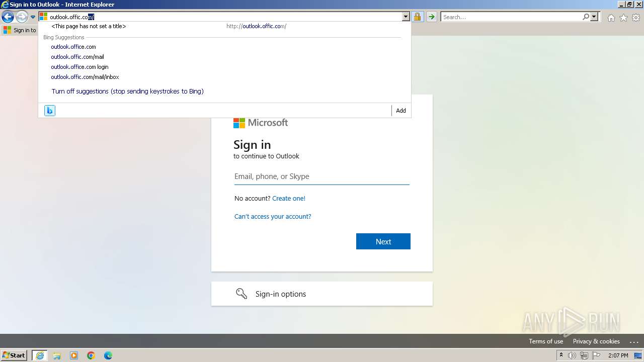
Task: Click the site favicon in the address bar
Action: pos(44,17)
